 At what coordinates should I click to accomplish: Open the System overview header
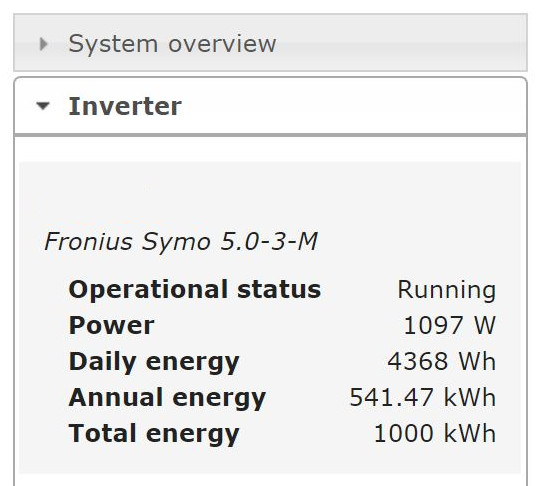pos(270,43)
